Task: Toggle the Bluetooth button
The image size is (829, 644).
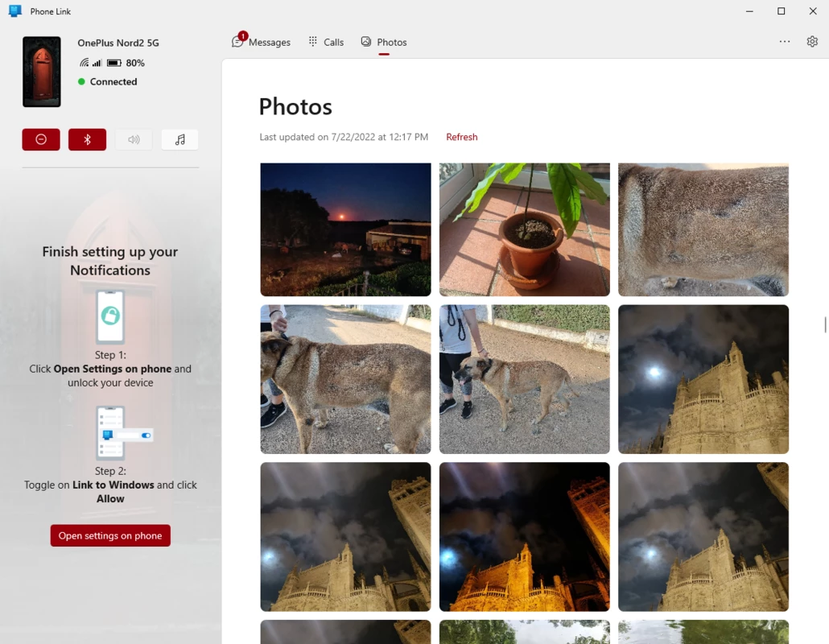Action: coord(87,139)
